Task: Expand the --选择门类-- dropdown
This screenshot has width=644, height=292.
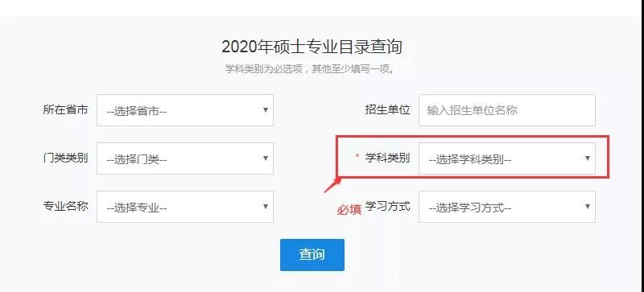Action: (x=185, y=158)
